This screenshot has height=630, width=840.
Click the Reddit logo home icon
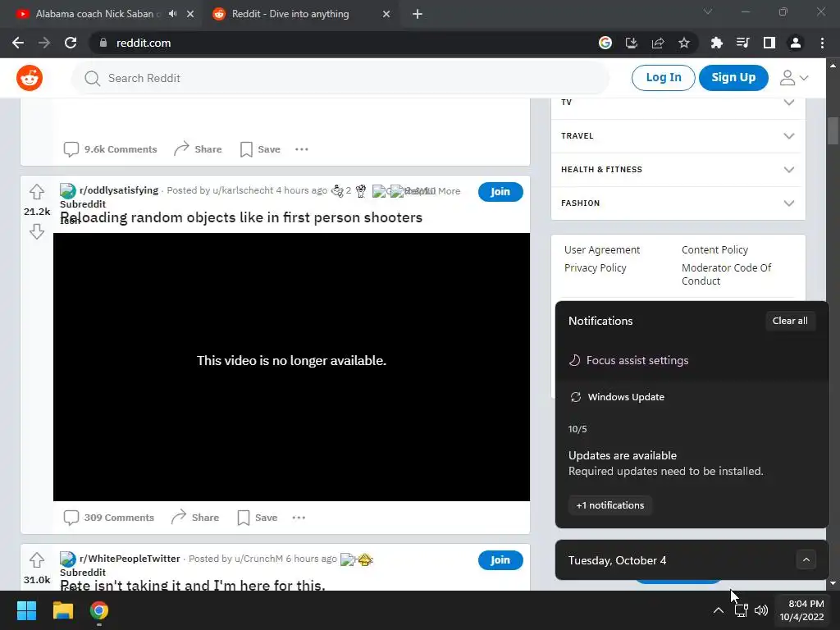pos(30,78)
